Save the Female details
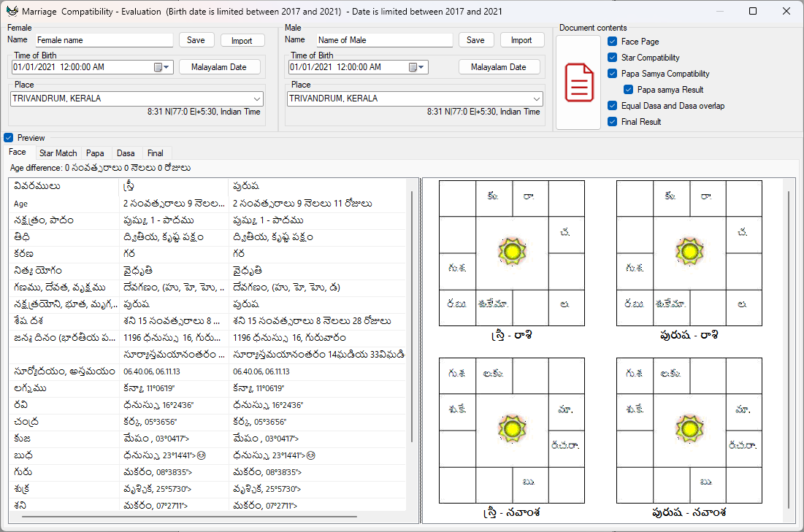This screenshot has width=804, height=532. click(196, 40)
